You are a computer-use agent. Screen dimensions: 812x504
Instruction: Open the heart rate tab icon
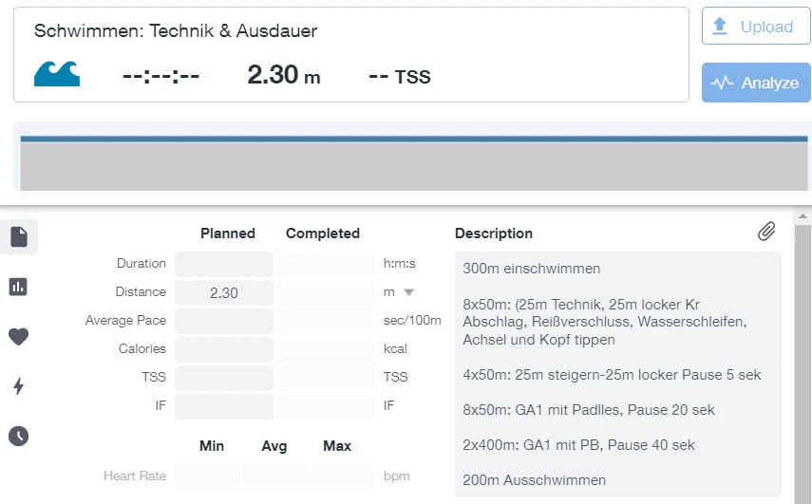coord(19,336)
